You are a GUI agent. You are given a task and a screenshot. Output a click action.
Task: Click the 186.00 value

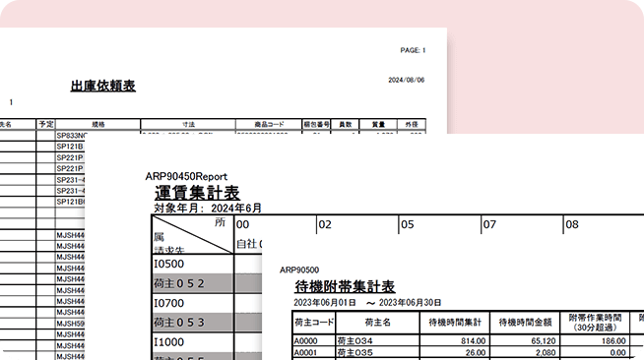pos(613,341)
